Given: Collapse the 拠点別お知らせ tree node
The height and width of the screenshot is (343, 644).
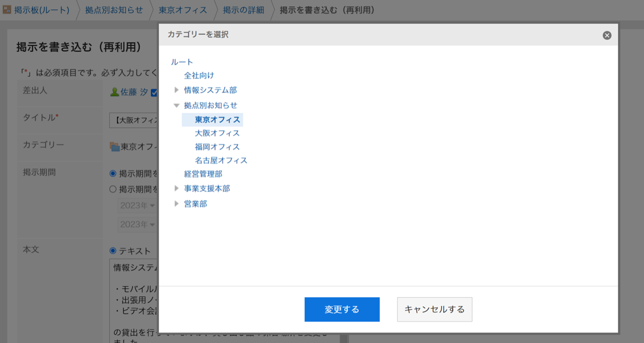Looking at the screenshot, I should [177, 105].
